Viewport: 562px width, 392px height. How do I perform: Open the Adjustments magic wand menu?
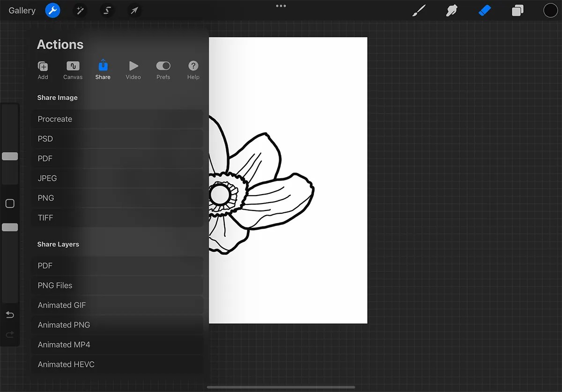click(80, 10)
